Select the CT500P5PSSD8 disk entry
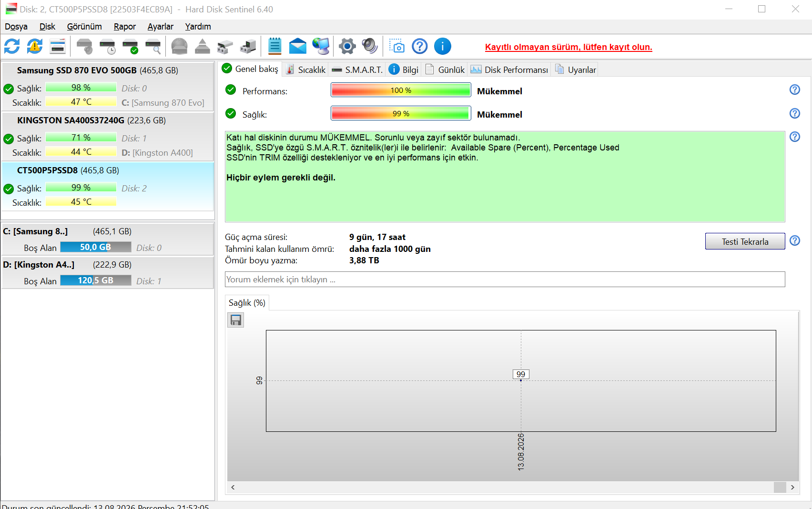The width and height of the screenshot is (812, 509). (108, 186)
